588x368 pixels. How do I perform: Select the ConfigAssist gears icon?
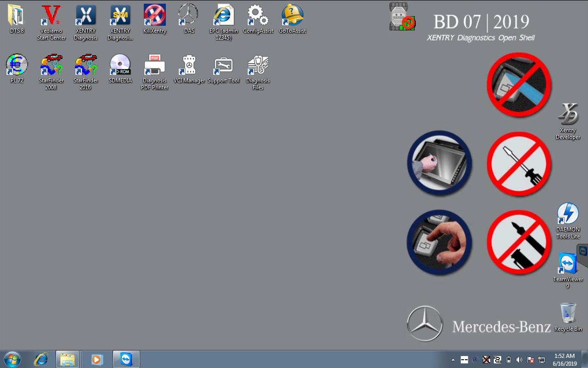(258, 19)
